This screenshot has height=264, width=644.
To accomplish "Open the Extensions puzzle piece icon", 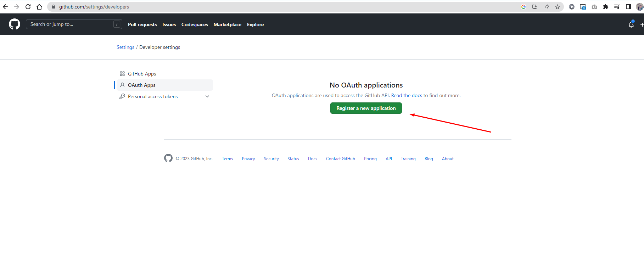I will point(606,7).
